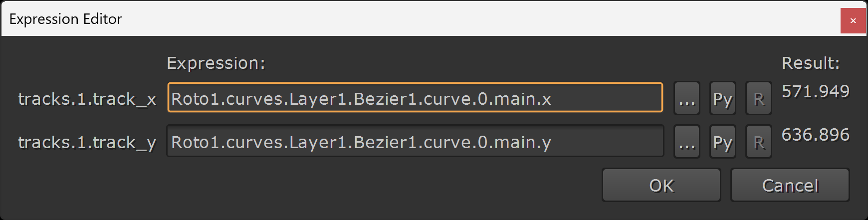Open the '...' menu for track_y expression
Viewport: 868px width, 220px height.
click(x=687, y=142)
